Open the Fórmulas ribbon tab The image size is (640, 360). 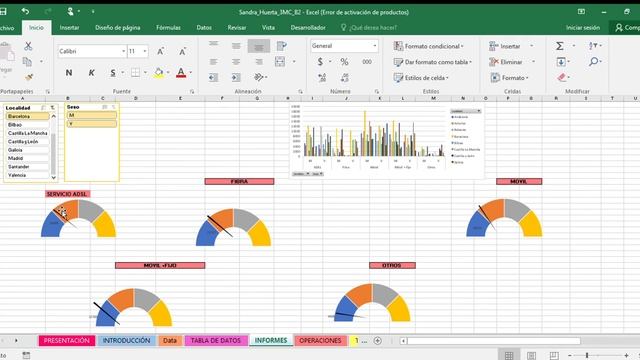coord(168,28)
